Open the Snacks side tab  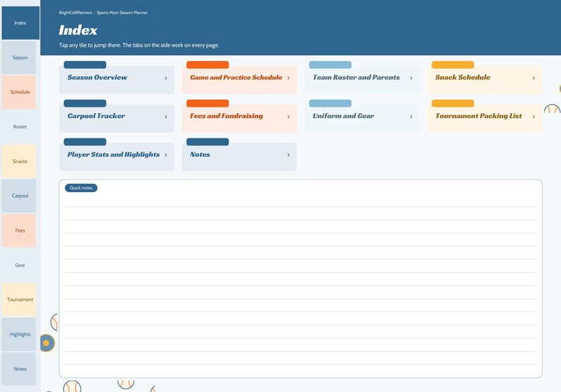pyautogui.click(x=19, y=161)
